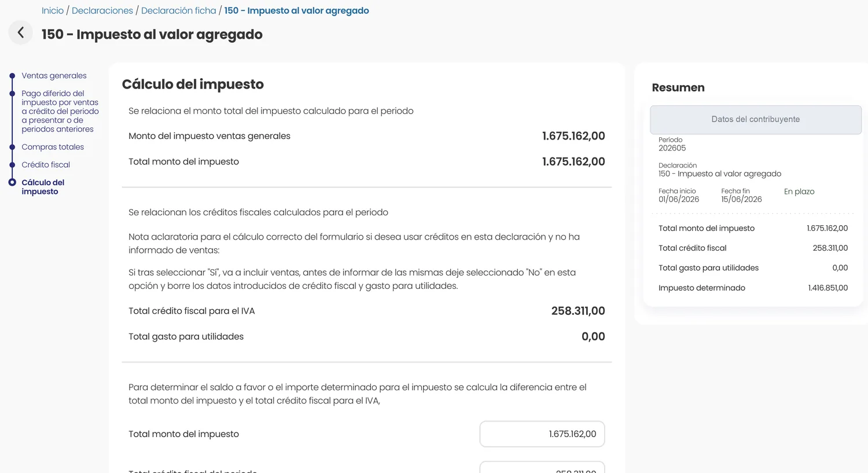Click active Cálculo del impuesto step marker
The image size is (868, 473).
point(12,182)
